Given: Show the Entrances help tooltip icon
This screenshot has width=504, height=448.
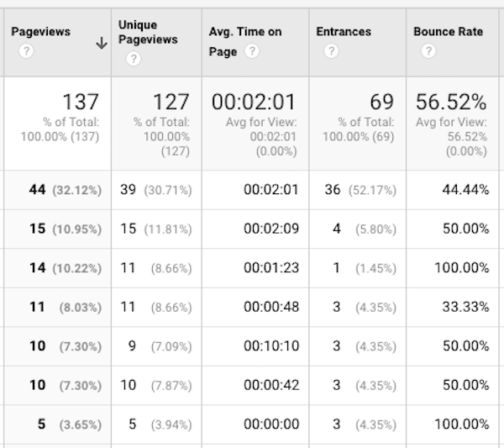Looking at the screenshot, I should 331,51.
